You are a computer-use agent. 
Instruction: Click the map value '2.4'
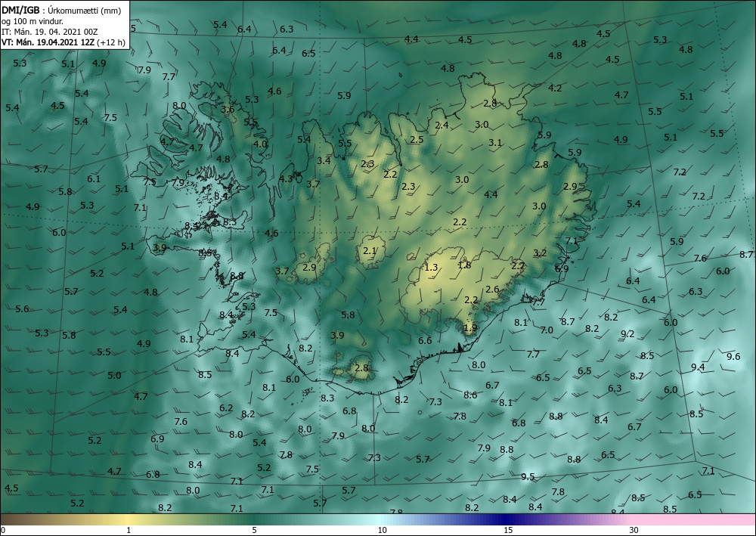pyautogui.click(x=442, y=125)
